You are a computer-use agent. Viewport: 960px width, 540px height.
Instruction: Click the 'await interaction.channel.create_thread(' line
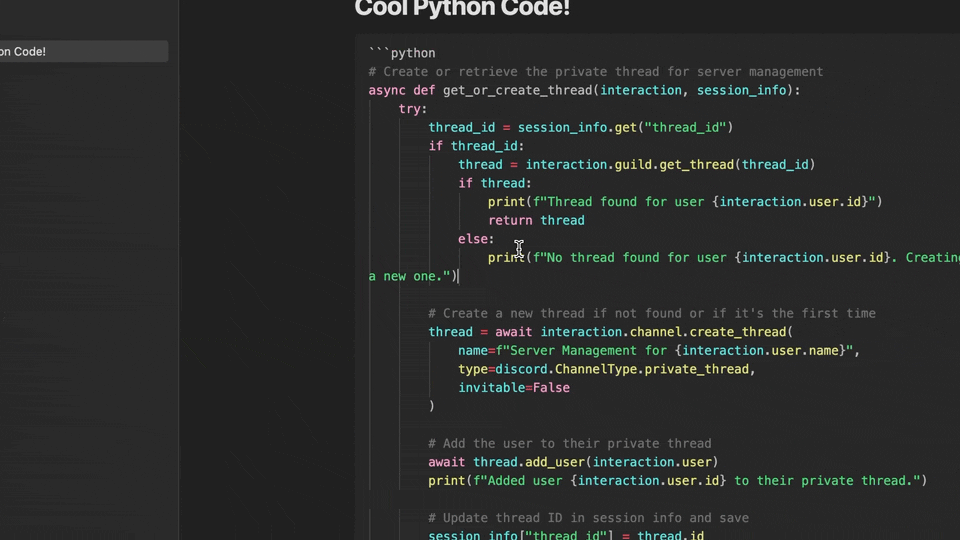click(610, 332)
